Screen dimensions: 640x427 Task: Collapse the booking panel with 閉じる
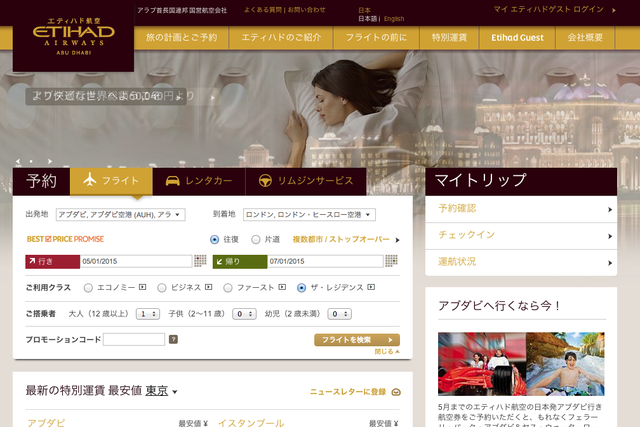coord(387,351)
